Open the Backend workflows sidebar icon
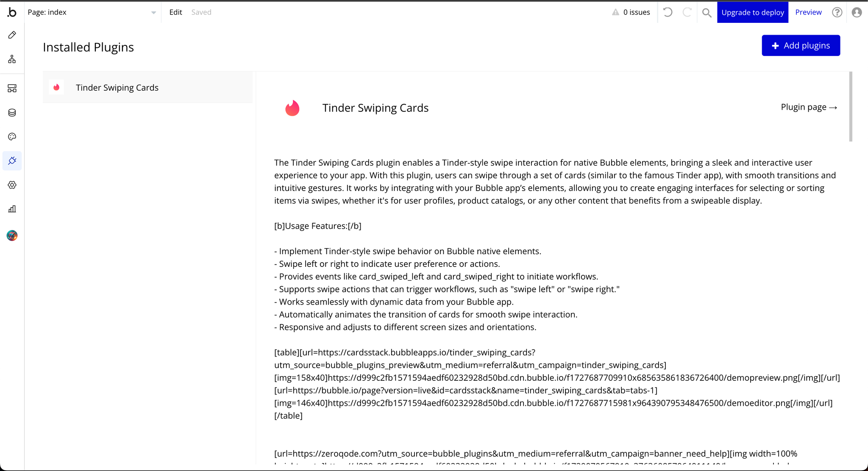This screenshot has width=868, height=471. pos(12,88)
